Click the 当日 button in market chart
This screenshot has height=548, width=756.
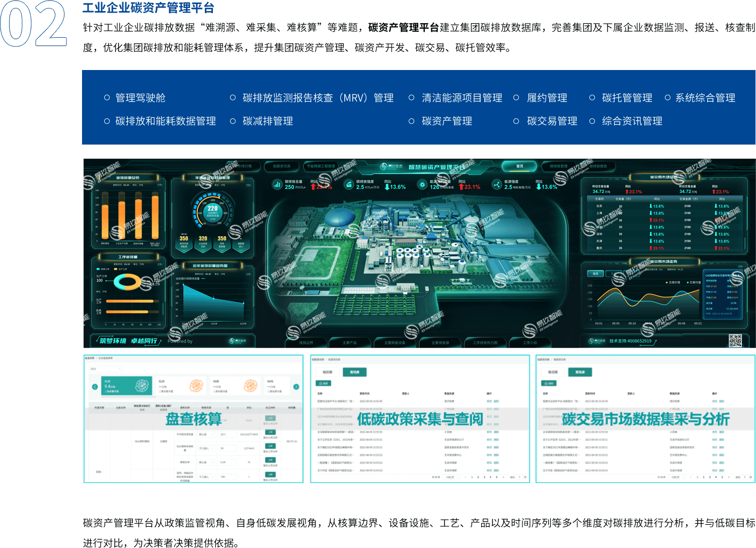[595, 273]
